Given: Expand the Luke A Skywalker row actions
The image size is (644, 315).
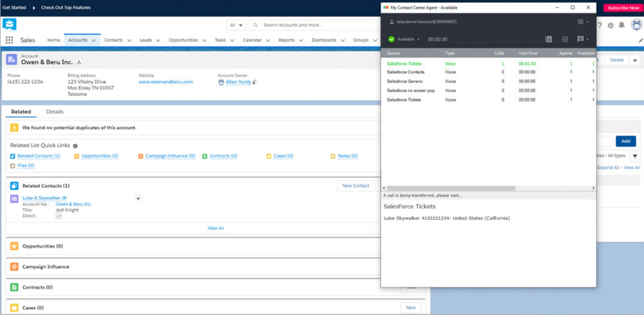Looking at the screenshot, I should (x=138, y=199).
